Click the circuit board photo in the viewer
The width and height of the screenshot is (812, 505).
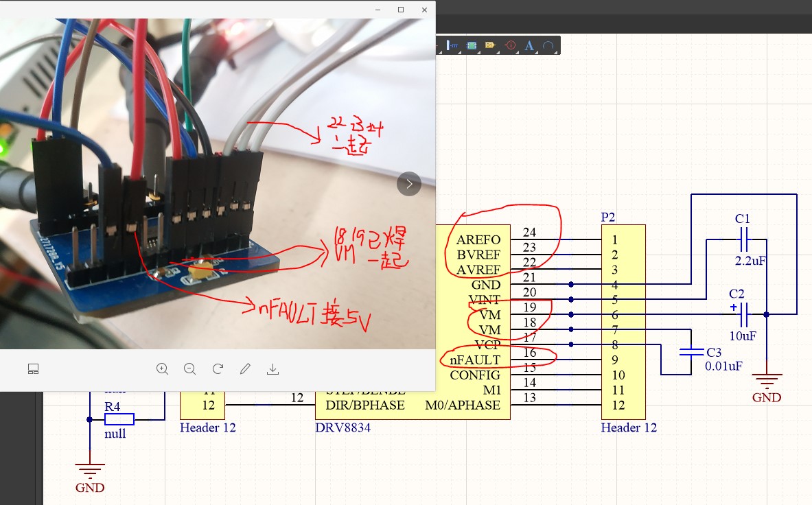coord(218,184)
